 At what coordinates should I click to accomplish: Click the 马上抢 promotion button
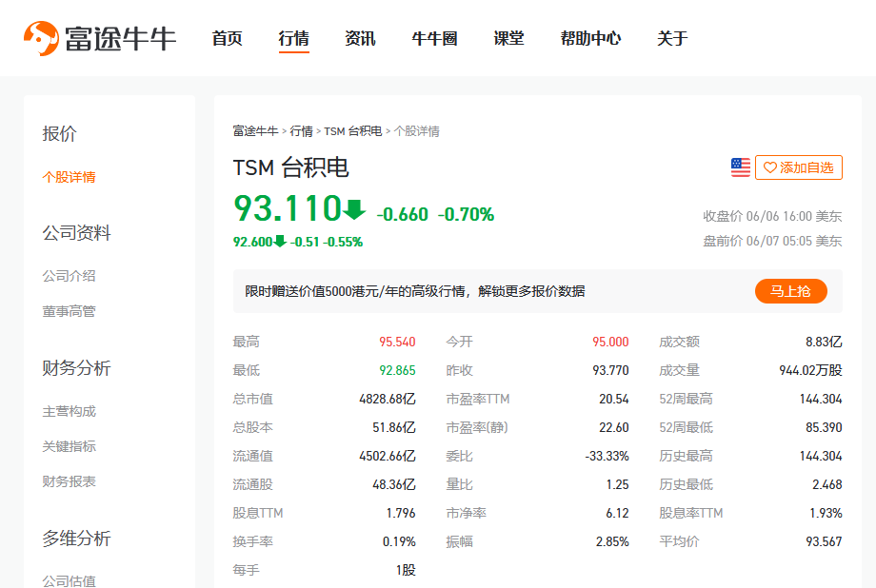(x=790, y=291)
